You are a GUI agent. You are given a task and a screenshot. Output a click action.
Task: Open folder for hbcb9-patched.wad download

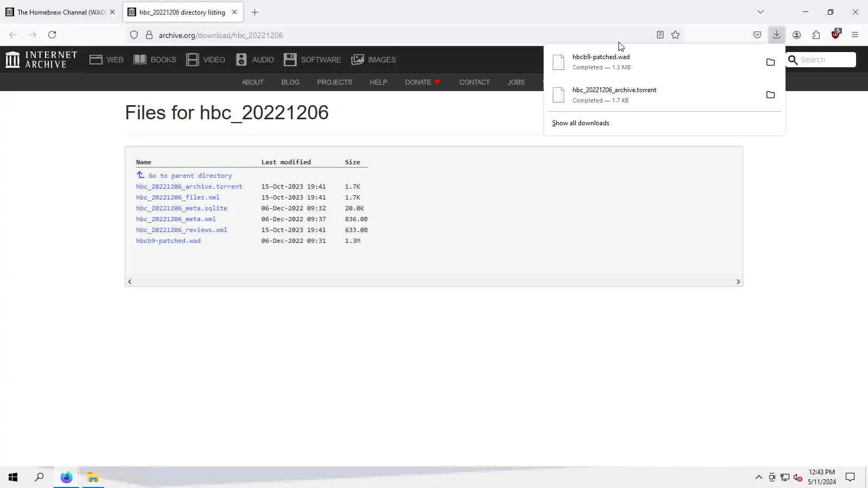tap(770, 62)
